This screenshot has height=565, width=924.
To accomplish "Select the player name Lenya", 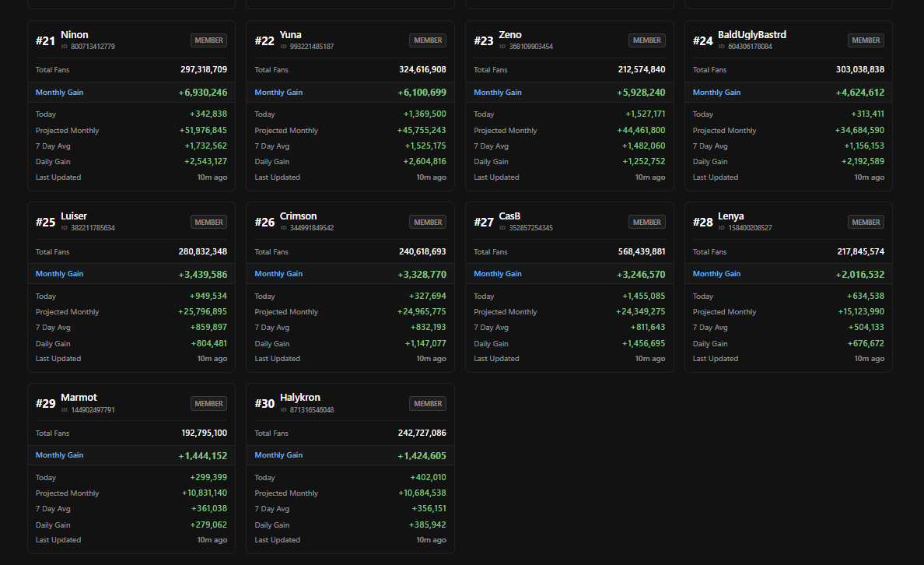I will click(730, 216).
